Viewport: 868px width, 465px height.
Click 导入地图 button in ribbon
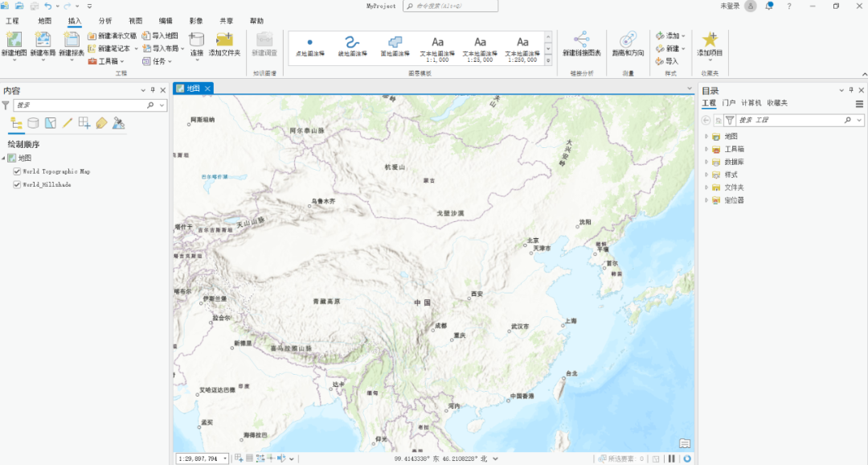tap(160, 36)
